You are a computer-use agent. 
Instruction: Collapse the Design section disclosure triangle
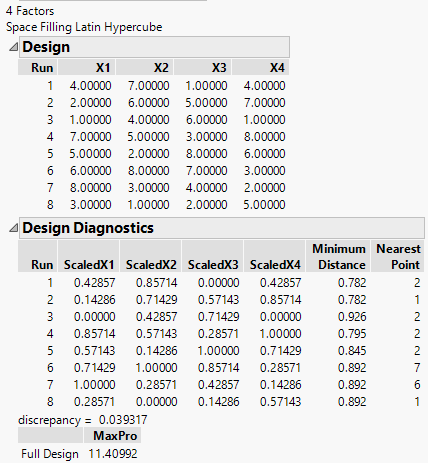pyautogui.click(x=13, y=47)
